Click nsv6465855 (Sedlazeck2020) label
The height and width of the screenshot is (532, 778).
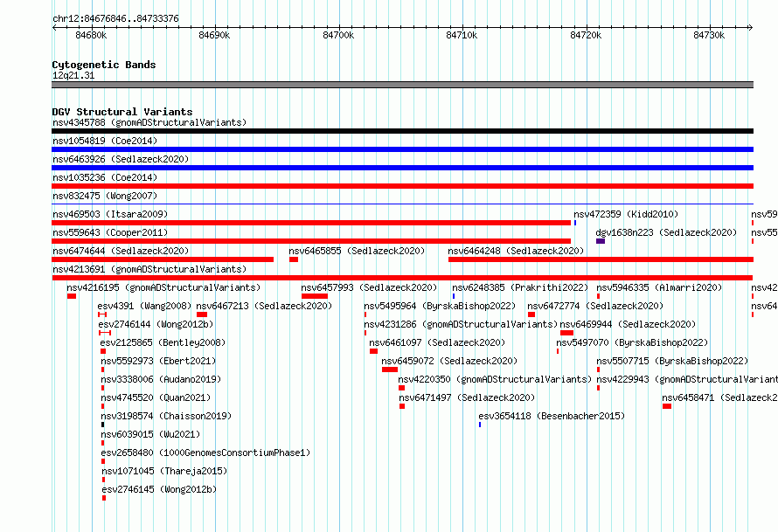point(357,251)
